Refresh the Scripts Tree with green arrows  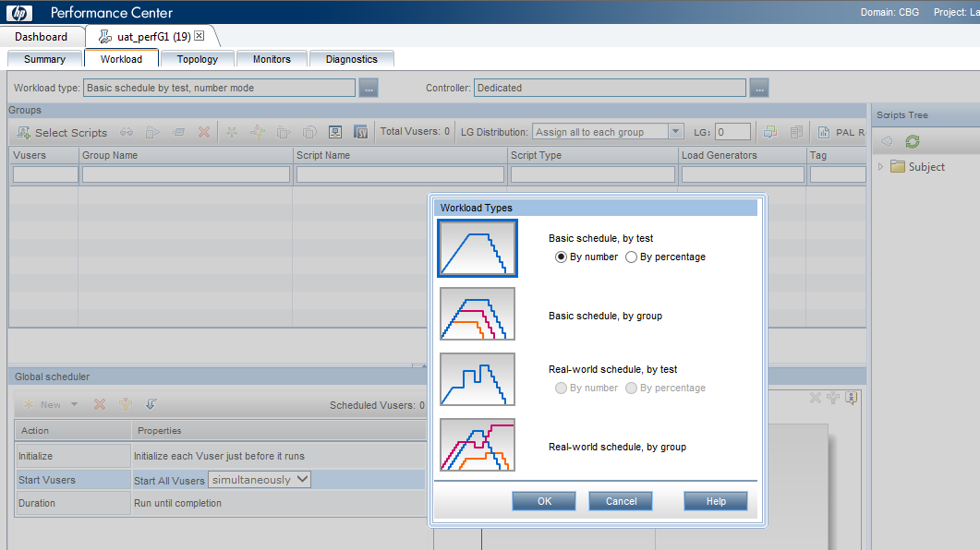[913, 142]
